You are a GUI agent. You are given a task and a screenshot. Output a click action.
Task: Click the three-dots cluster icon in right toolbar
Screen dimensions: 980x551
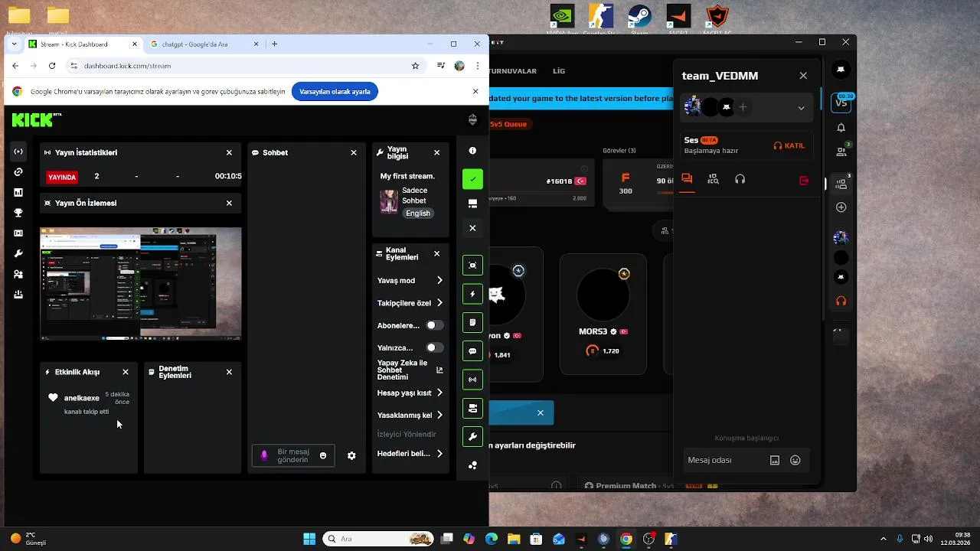[472, 465]
